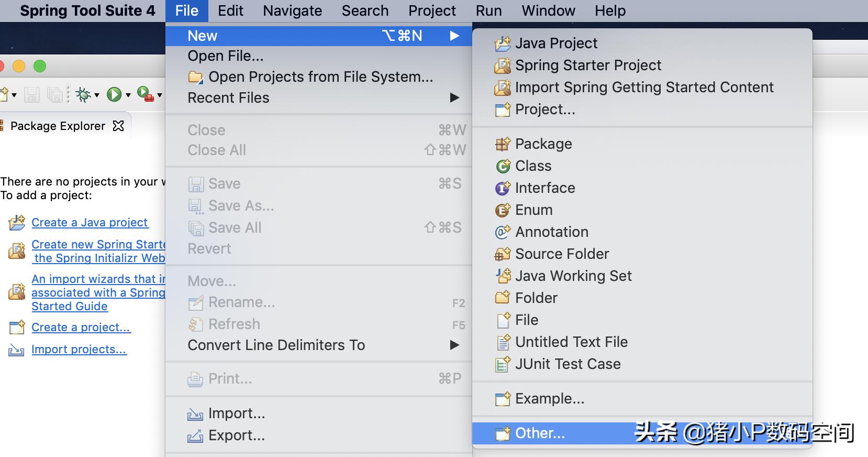Expand the Recent Files submenu arrow
Screen dimensions: 868x457
click(454, 98)
